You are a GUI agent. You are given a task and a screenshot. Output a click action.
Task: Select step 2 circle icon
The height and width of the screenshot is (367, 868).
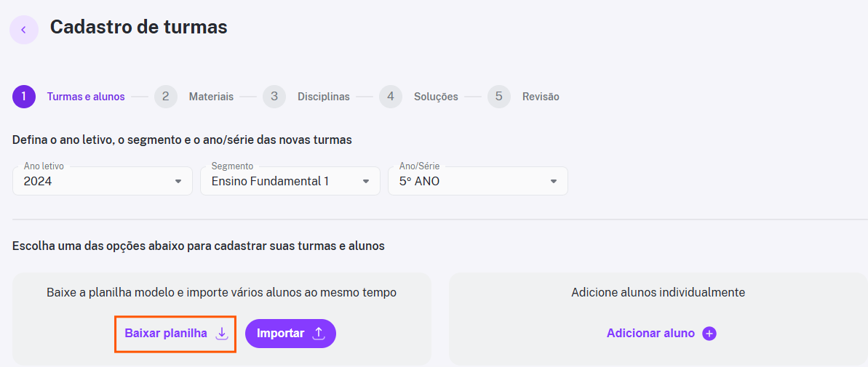click(x=165, y=97)
